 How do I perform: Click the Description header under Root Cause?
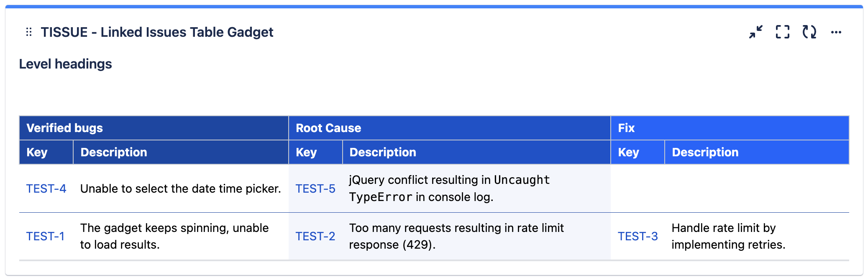tap(383, 152)
